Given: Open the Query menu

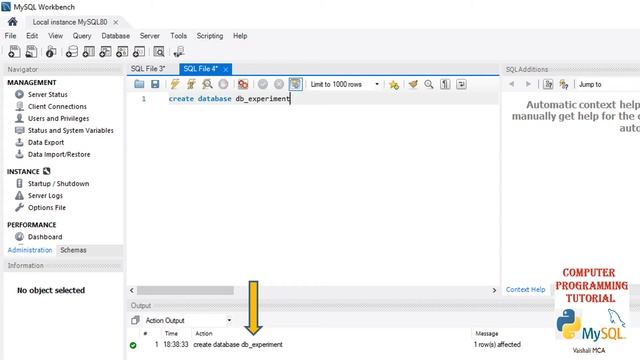Looking at the screenshot, I should (82, 36).
